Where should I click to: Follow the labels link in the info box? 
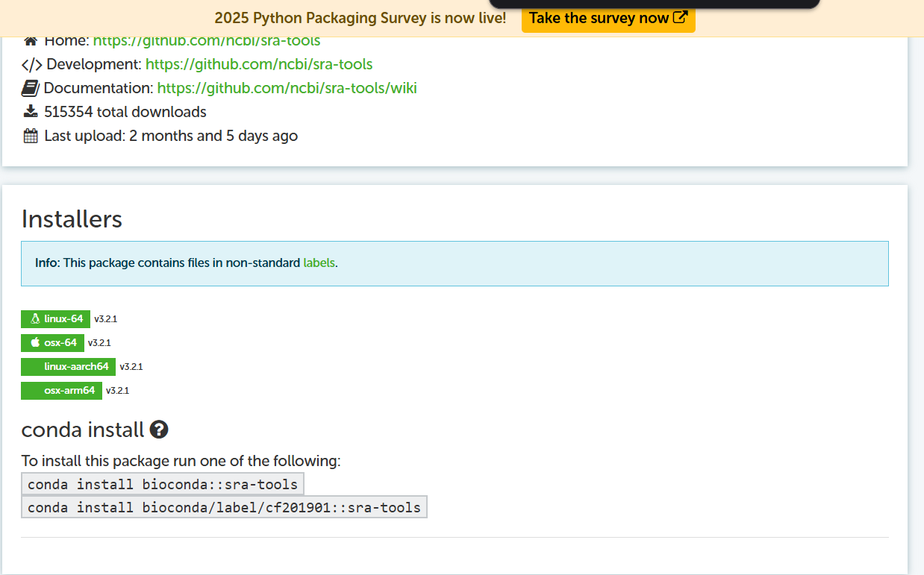(x=319, y=263)
